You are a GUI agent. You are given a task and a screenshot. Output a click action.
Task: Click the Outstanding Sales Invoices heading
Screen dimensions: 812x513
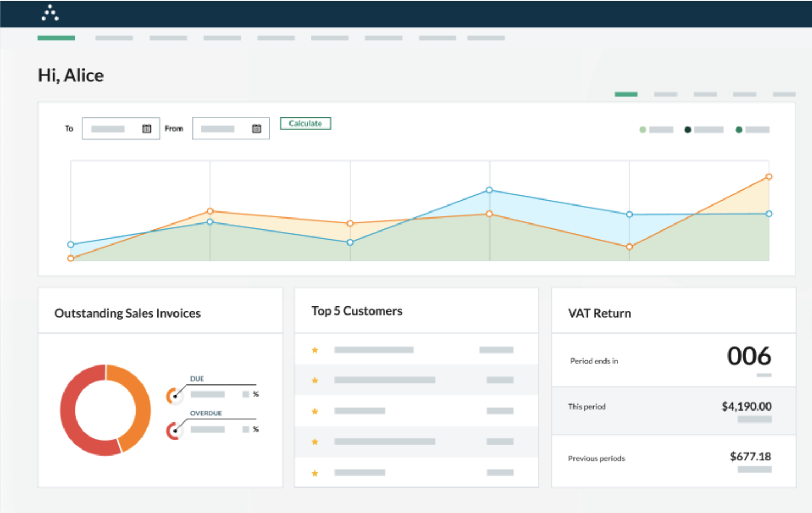tap(127, 313)
